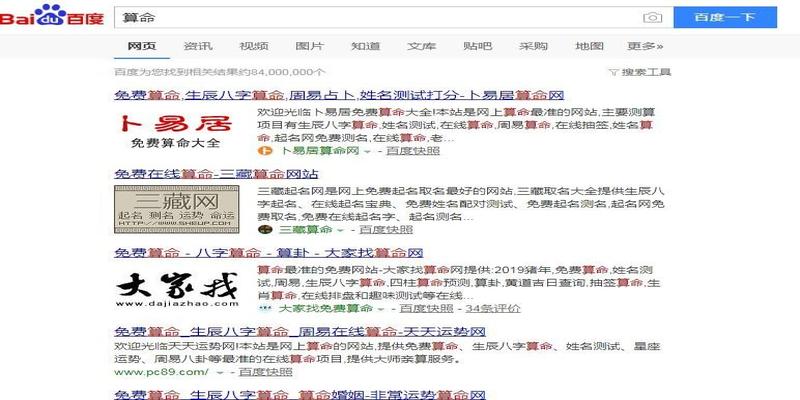Open the www.pc89.com/ URL link
Screen dimensions: 800x400
point(161,372)
